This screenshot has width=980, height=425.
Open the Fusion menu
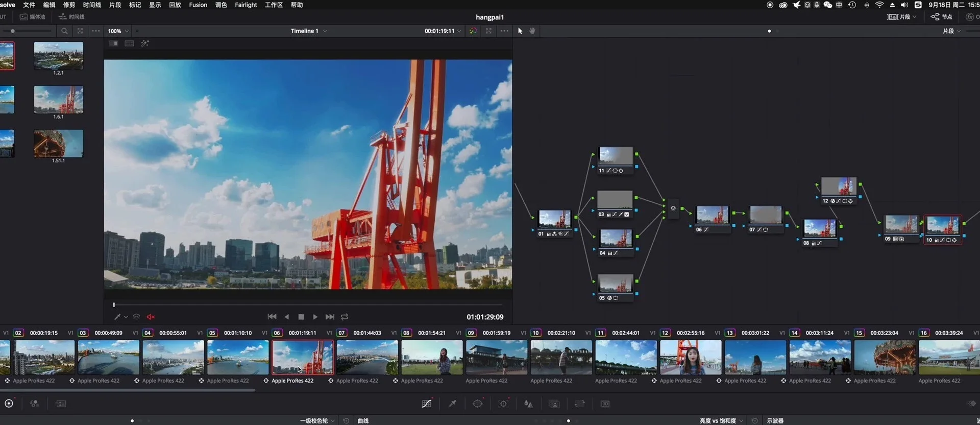point(198,5)
